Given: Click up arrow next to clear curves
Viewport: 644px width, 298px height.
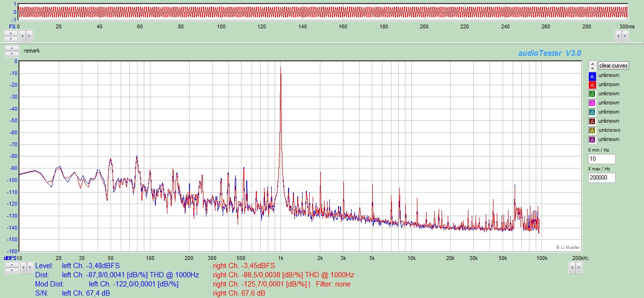Looking at the screenshot, I should 593,63.
